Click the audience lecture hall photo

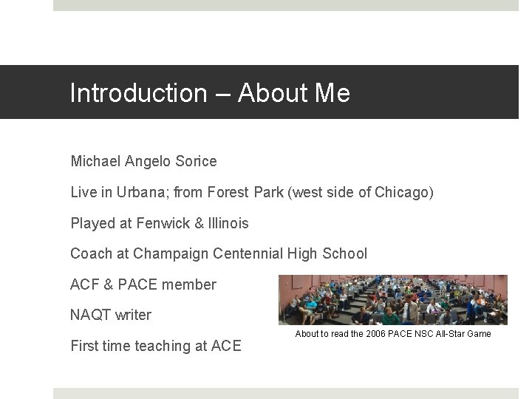[392, 299]
